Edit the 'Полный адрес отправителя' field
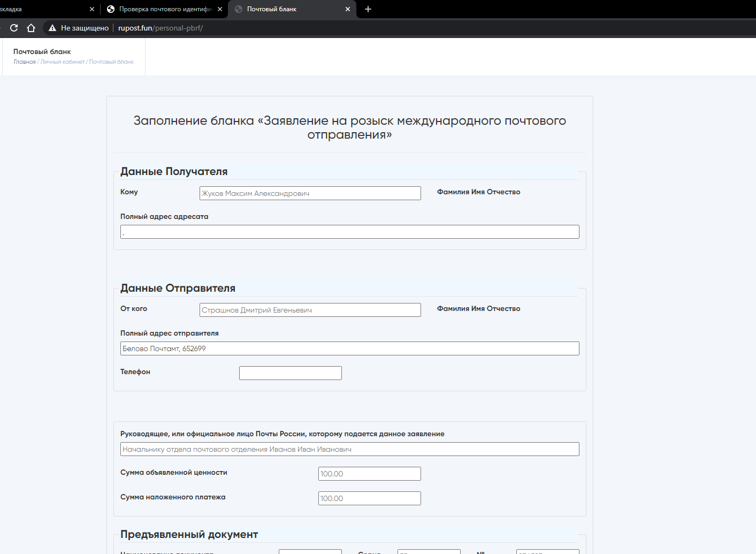756x554 pixels. [x=349, y=348]
